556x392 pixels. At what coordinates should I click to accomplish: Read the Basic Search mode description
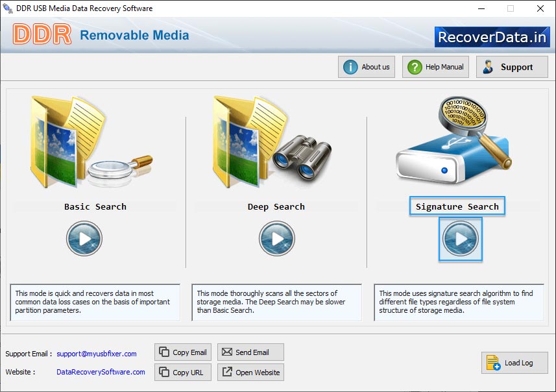(x=95, y=302)
